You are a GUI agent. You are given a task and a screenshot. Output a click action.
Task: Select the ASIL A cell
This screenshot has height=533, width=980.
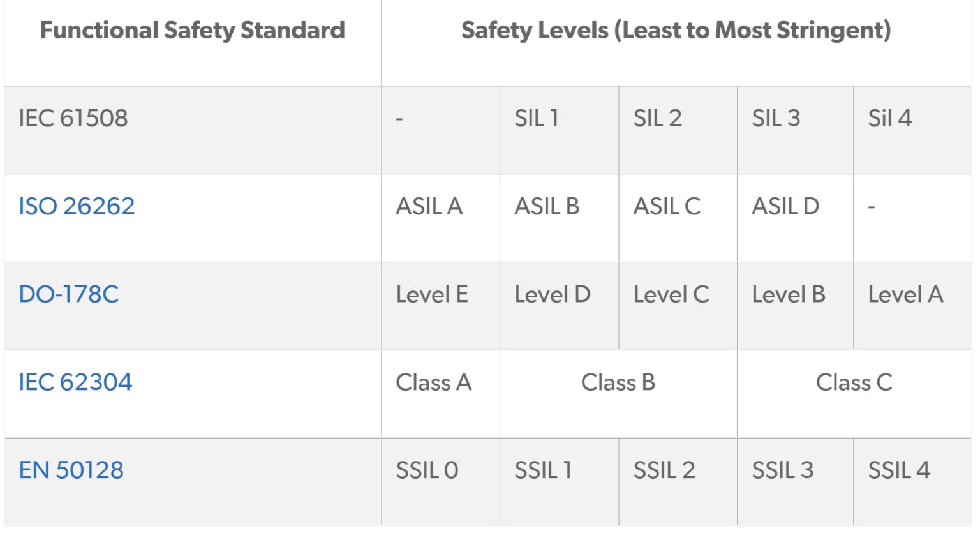[x=429, y=206]
